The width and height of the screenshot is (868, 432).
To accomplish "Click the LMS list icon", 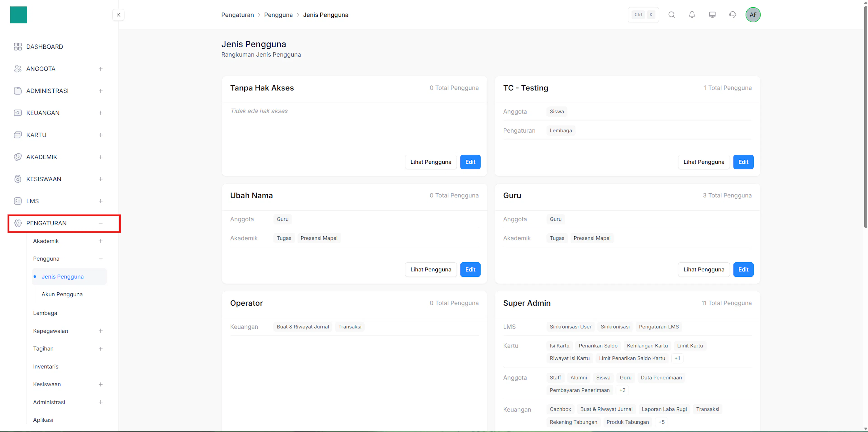I will [x=18, y=201].
